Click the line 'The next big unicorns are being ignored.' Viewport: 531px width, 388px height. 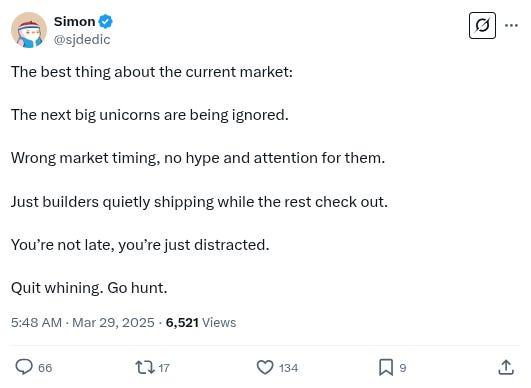(150, 115)
